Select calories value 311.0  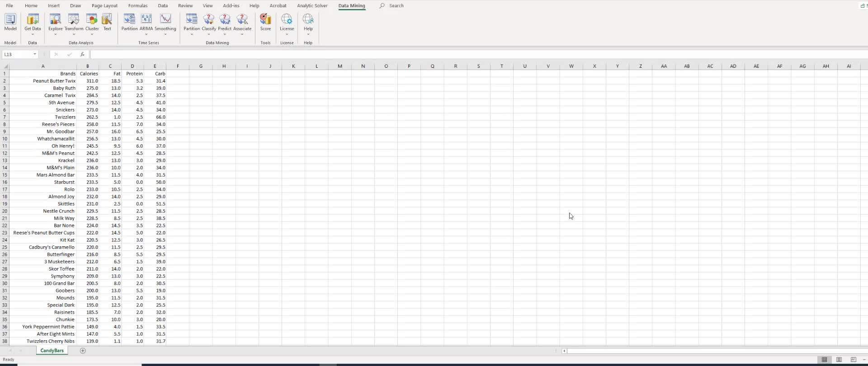click(88, 81)
